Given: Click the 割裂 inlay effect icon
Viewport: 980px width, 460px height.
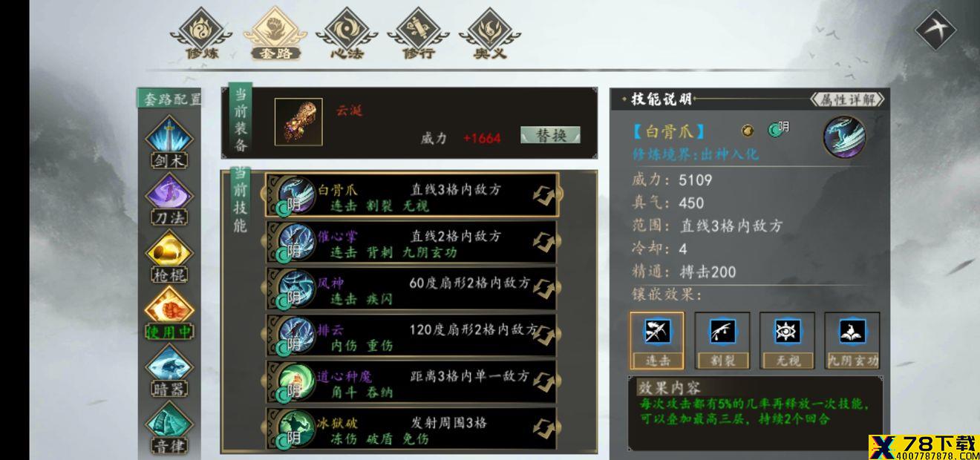Looking at the screenshot, I should pyautogui.click(x=722, y=341).
